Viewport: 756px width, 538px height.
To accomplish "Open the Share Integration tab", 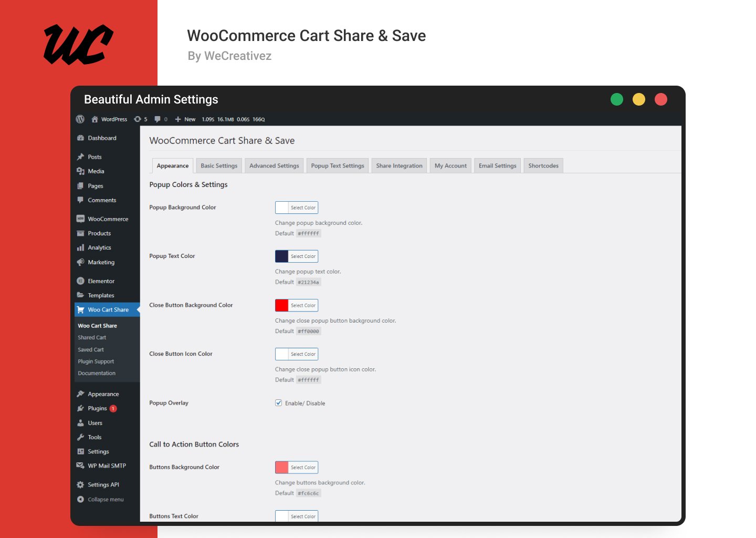I will pos(399,165).
